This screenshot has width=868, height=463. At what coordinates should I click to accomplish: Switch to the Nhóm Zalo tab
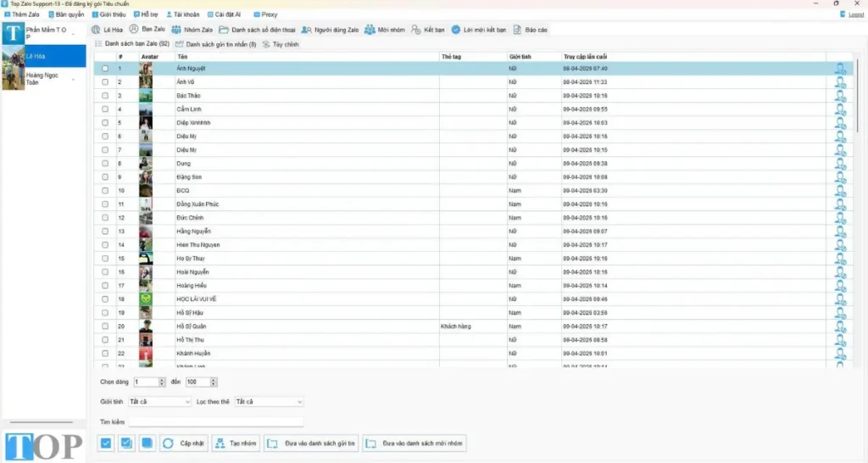point(192,30)
